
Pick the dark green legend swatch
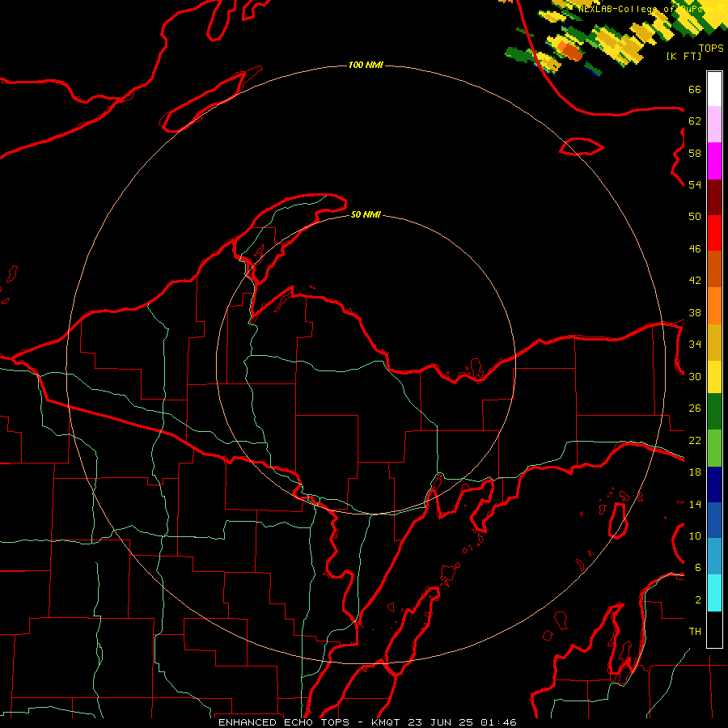point(714,412)
